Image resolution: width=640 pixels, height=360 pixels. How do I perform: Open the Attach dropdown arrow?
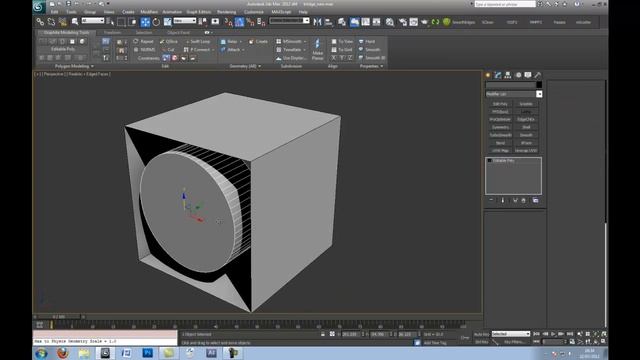(x=243, y=50)
